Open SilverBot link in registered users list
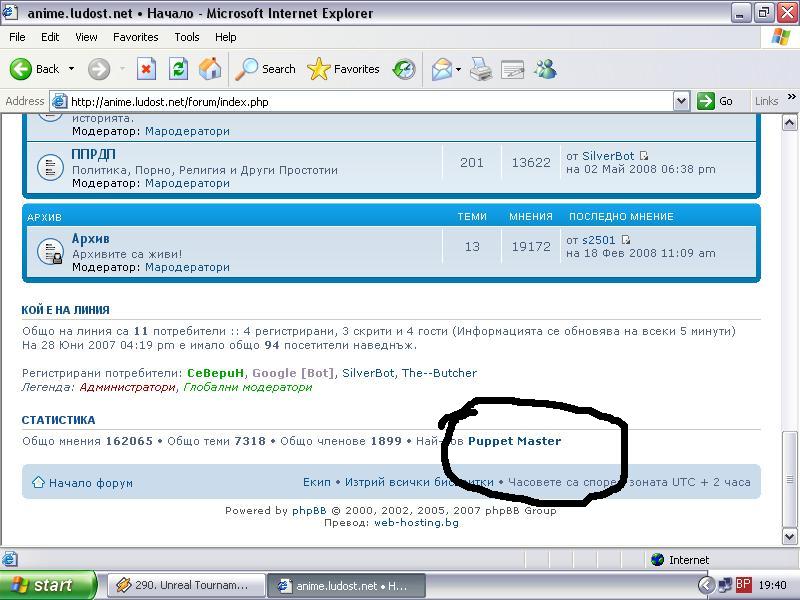 (x=368, y=373)
